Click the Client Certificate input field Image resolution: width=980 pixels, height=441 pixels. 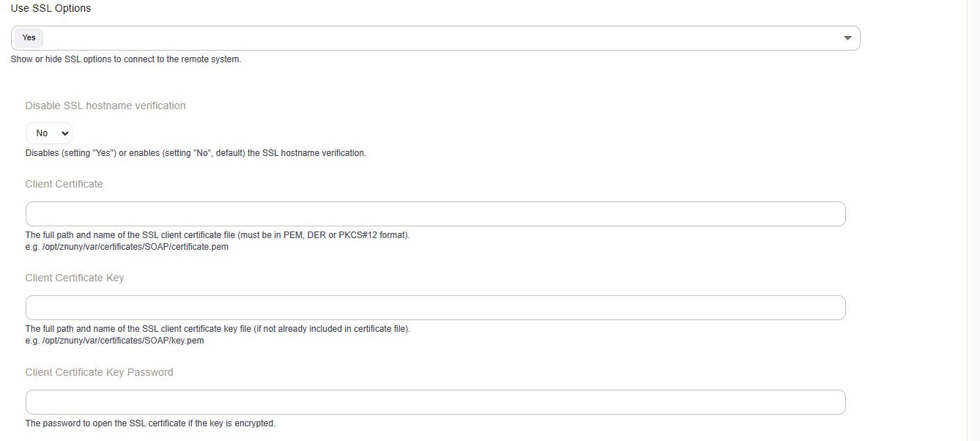[435, 213]
